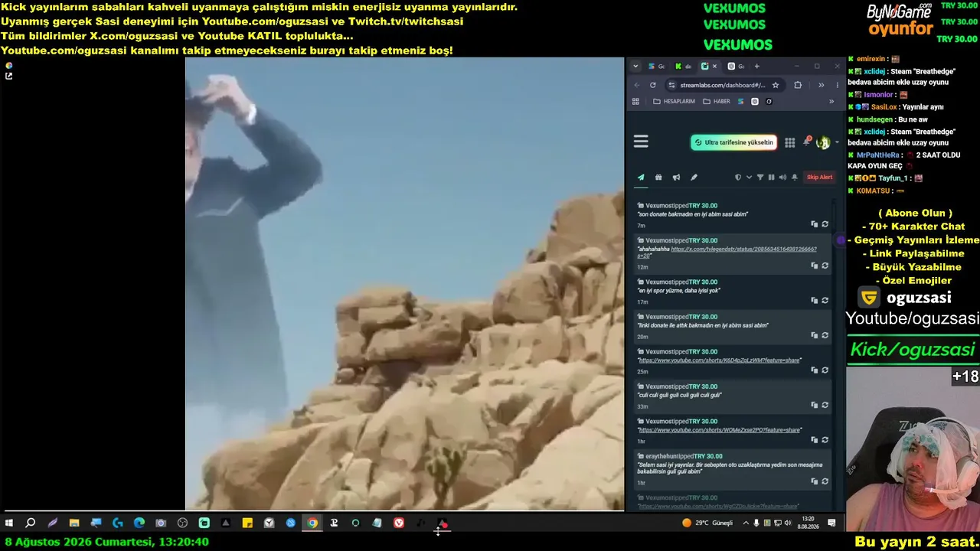980x551 pixels.
Task: Show hidden system tray icons
Action: (746, 523)
